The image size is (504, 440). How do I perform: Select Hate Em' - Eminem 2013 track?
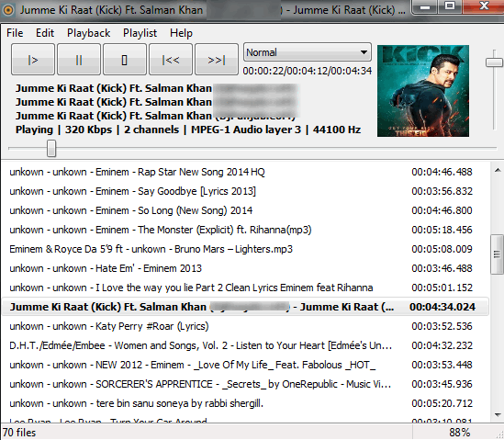[245, 268]
